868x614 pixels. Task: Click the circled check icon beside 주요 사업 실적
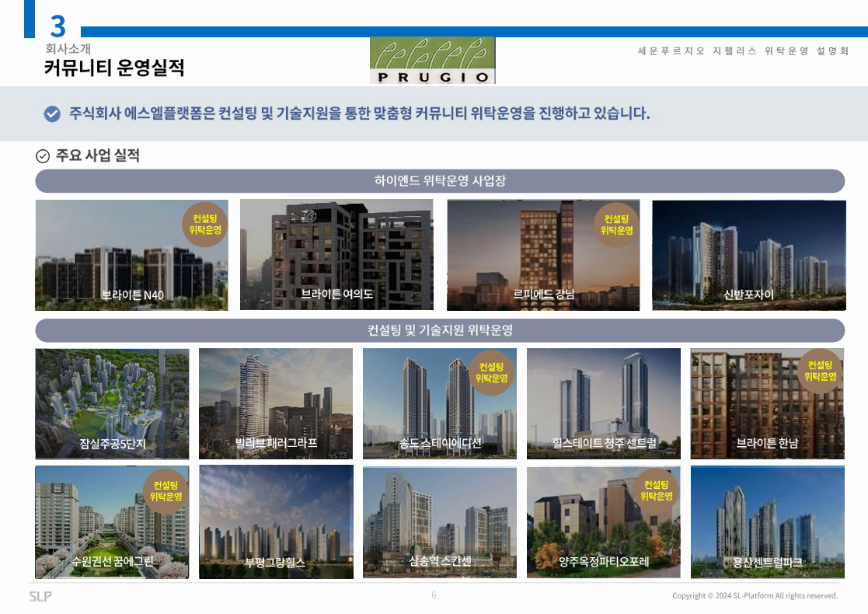pyautogui.click(x=43, y=156)
